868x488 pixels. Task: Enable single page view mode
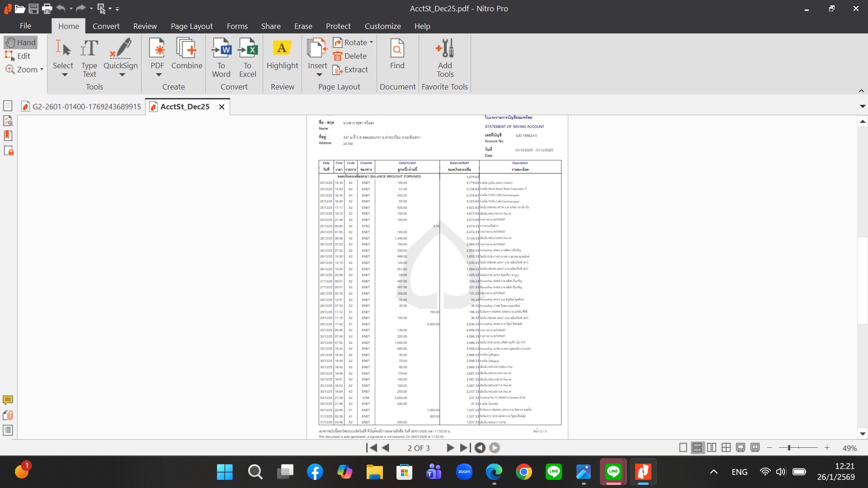pyautogui.click(x=683, y=448)
